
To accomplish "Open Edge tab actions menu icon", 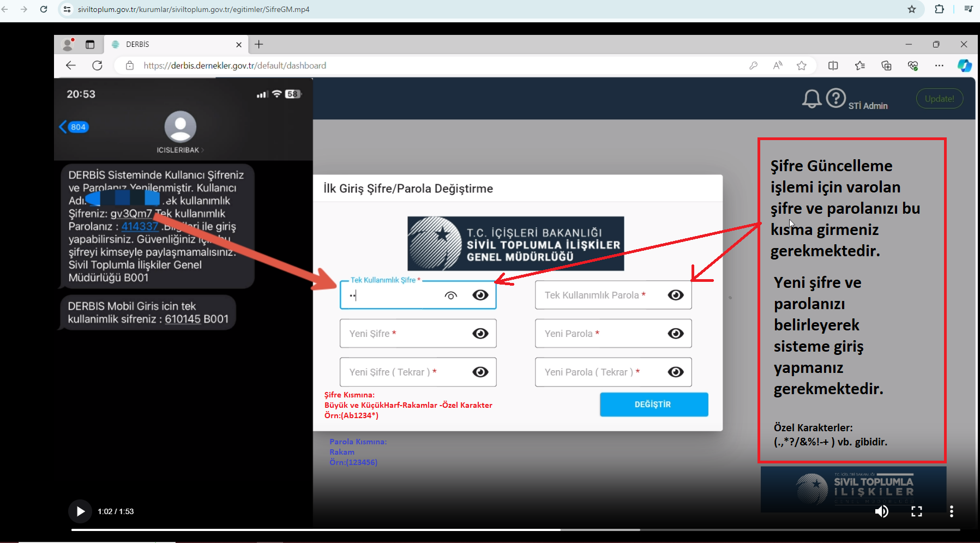I will tap(90, 45).
